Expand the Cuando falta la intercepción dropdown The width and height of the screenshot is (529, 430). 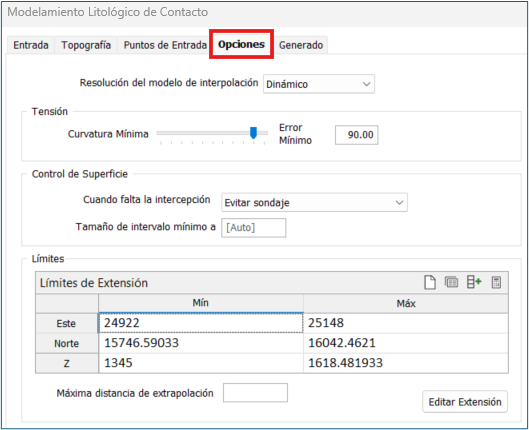[314, 202]
